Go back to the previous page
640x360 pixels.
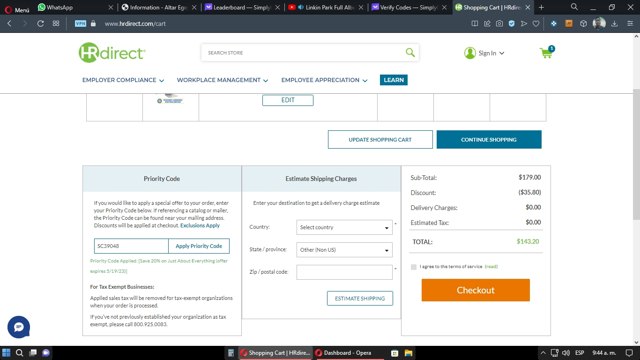[x=9, y=24]
